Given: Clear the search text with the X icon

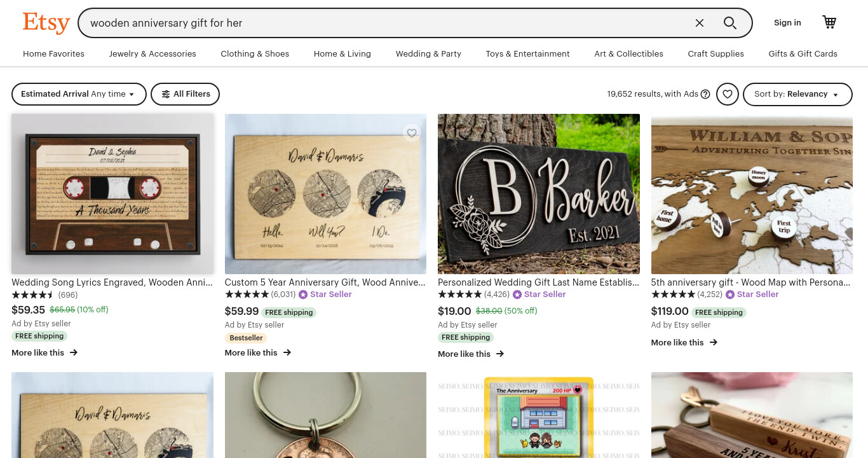Looking at the screenshot, I should click(700, 23).
